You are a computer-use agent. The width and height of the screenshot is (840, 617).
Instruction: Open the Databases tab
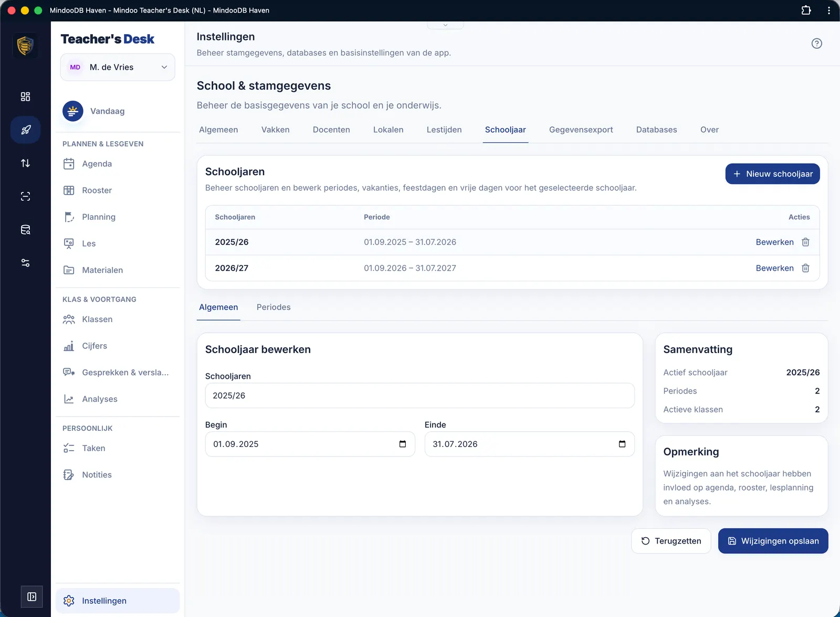tap(656, 130)
